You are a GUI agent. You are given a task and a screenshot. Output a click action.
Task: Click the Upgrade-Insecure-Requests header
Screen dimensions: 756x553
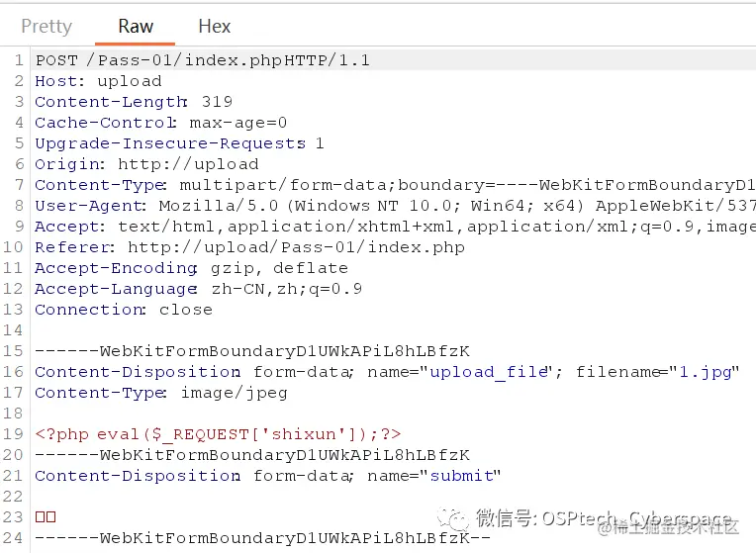pyautogui.click(x=179, y=143)
